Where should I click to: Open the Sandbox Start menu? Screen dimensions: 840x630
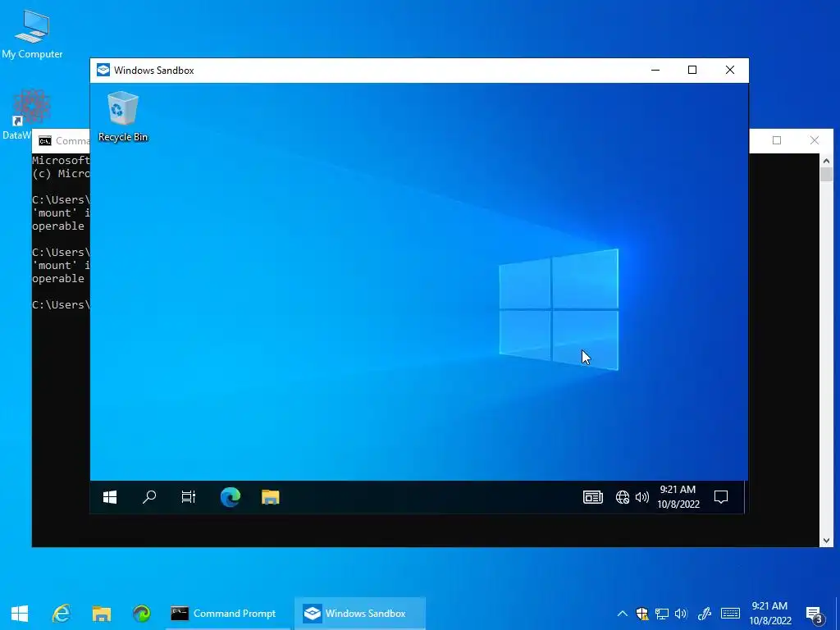110,497
